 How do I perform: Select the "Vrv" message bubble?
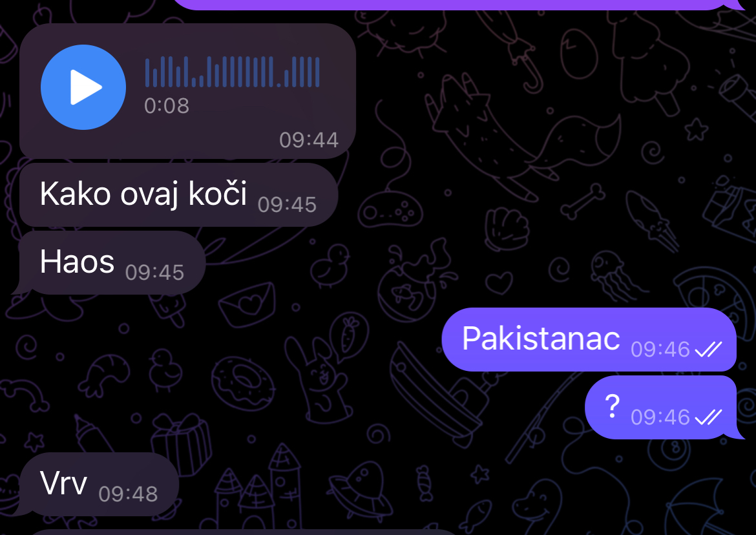point(98,484)
